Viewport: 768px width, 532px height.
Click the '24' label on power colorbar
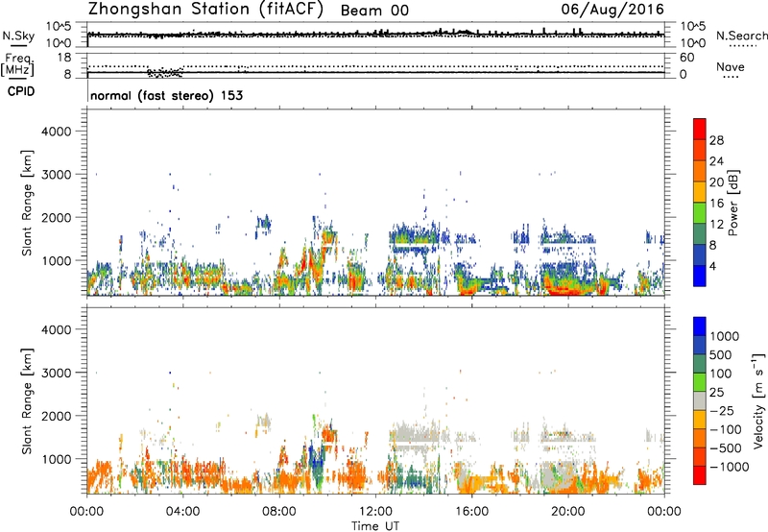[x=716, y=161]
